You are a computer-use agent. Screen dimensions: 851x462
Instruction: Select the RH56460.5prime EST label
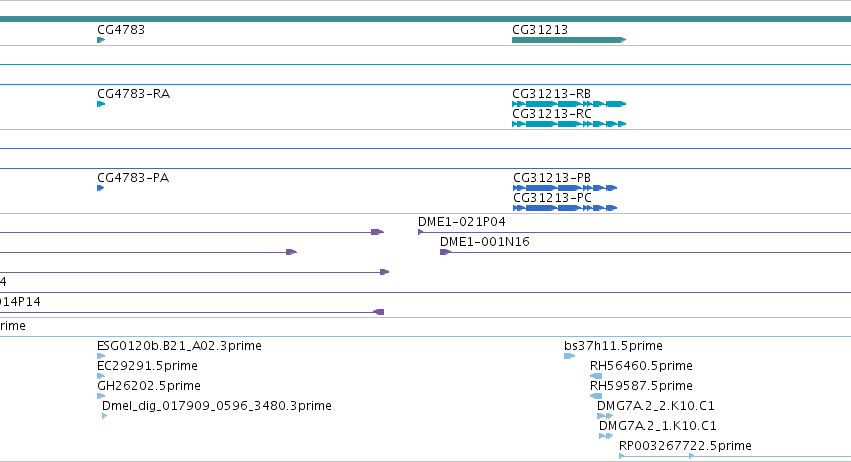coord(641,366)
